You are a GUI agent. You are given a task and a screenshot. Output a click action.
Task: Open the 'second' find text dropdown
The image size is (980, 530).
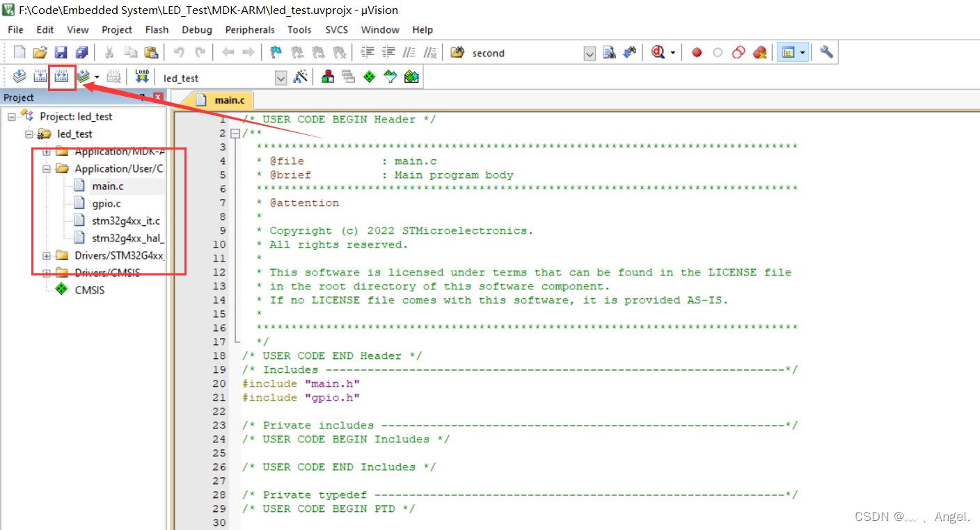coord(590,53)
